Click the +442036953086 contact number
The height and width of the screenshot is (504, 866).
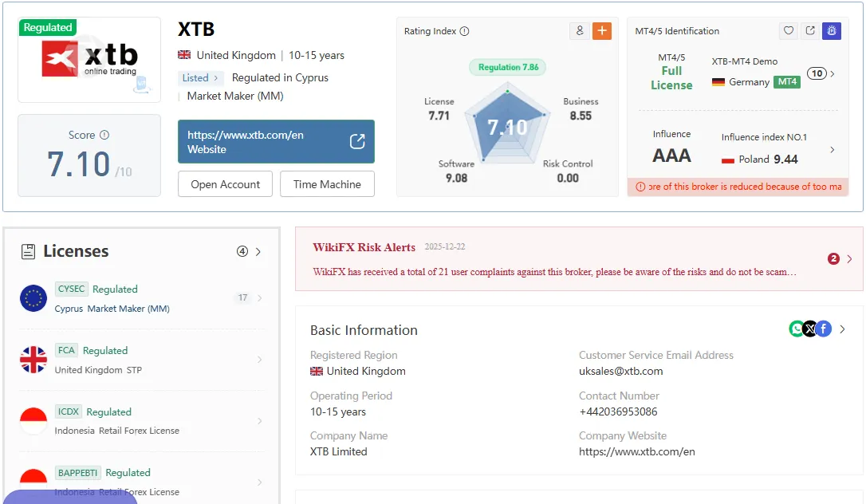618,411
